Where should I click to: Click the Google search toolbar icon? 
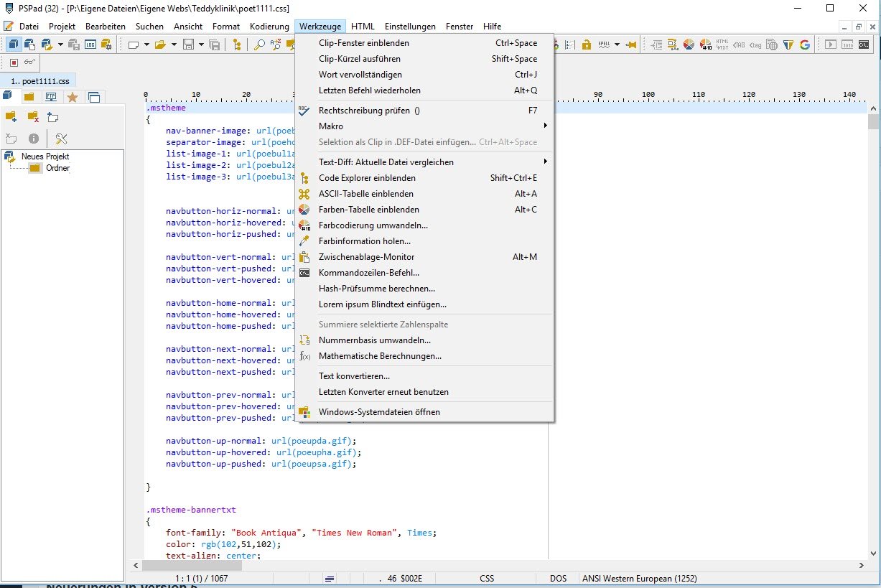click(x=804, y=45)
